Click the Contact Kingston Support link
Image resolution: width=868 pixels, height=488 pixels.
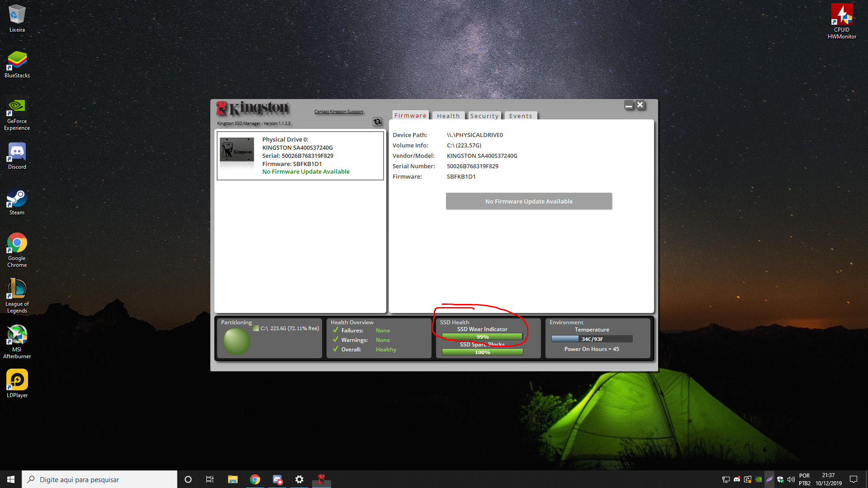click(x=339, y=112)
